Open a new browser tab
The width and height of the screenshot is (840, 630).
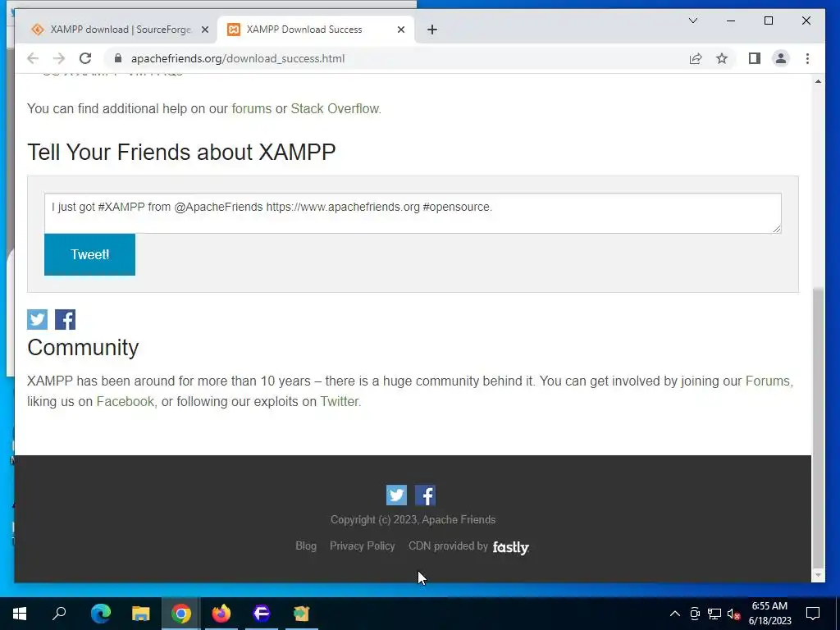click(x=432, y=30)
